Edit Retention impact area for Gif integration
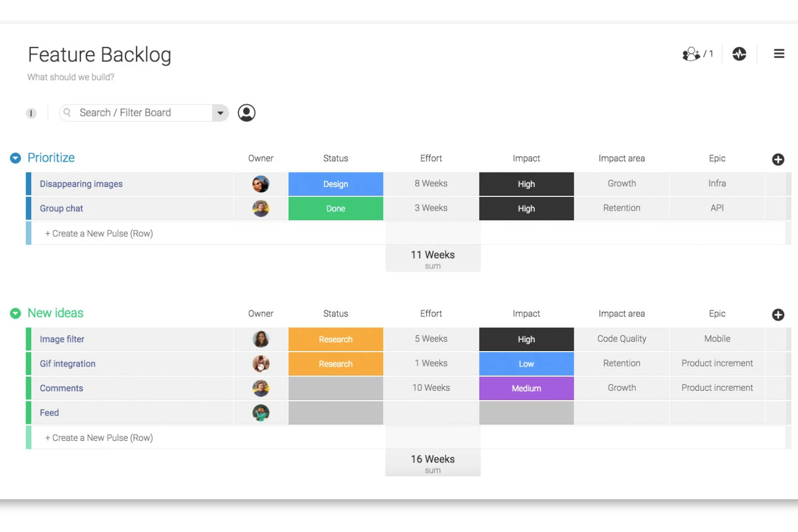 (622, 364)
